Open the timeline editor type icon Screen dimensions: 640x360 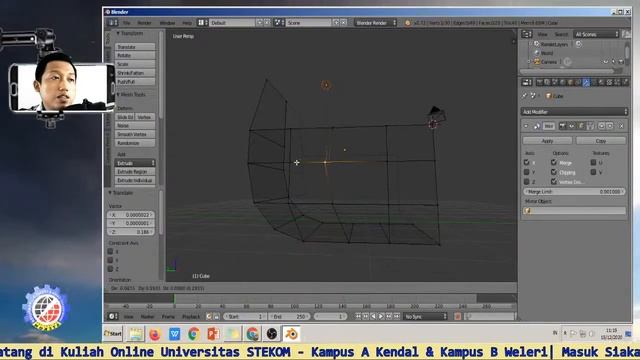pyautogui.click(x=113, y=316)
